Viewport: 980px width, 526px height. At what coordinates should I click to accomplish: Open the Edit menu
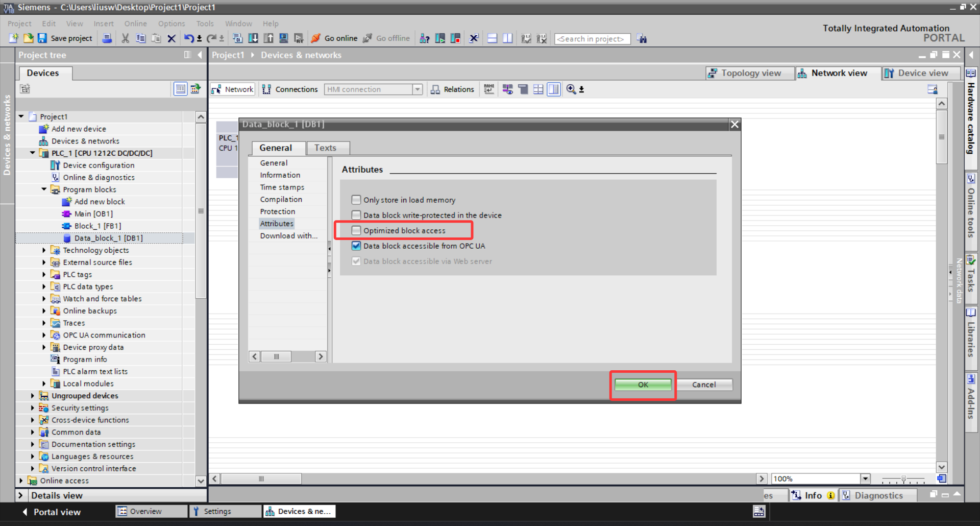(49, 23)
